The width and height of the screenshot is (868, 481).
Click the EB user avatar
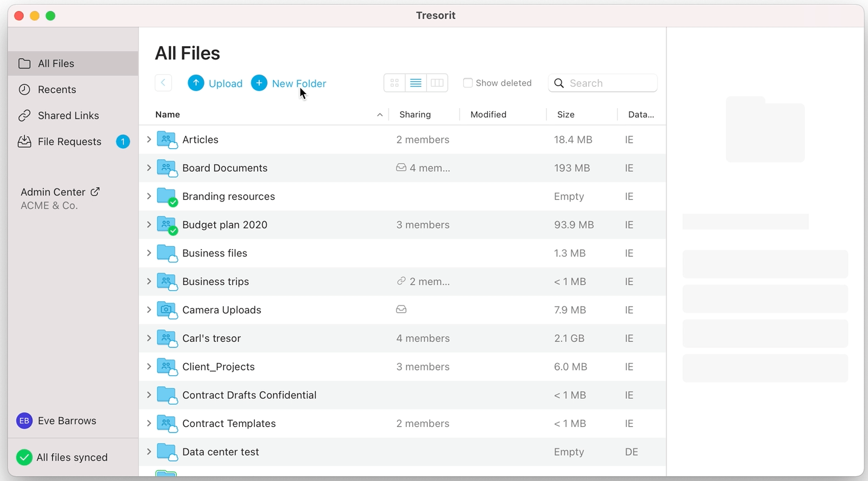[24, 421]
